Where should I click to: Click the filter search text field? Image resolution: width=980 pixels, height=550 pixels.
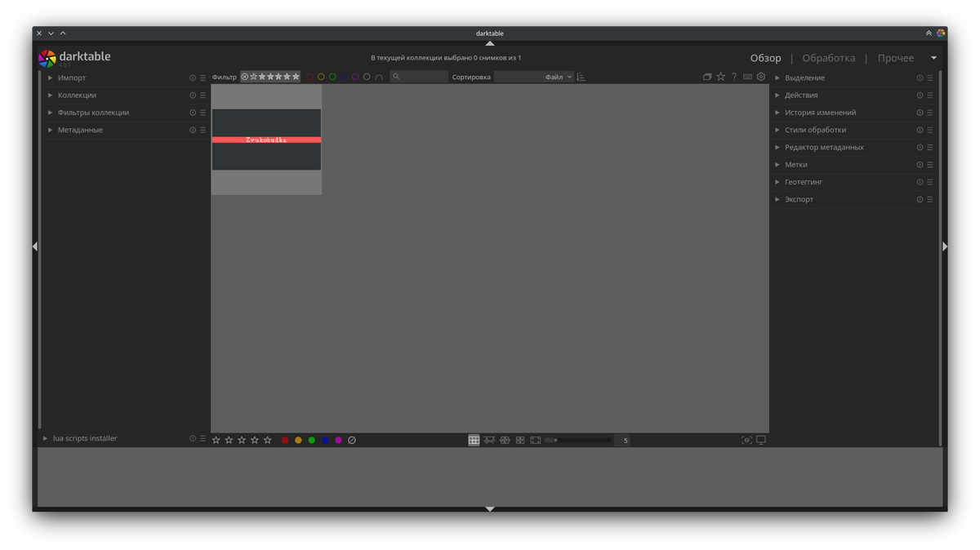(419, 77)
